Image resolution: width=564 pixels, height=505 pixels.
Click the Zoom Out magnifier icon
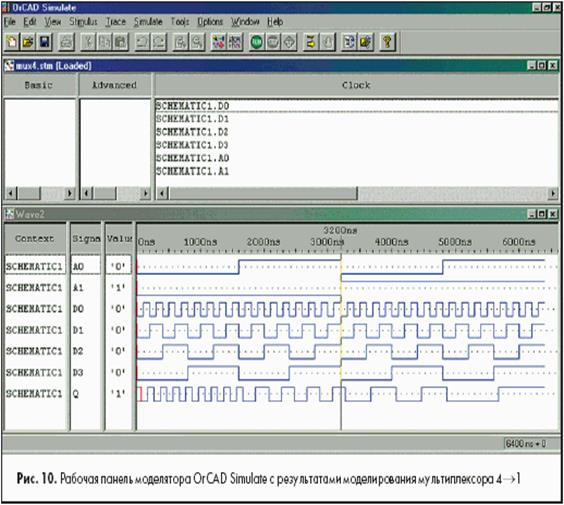point(197,42)
